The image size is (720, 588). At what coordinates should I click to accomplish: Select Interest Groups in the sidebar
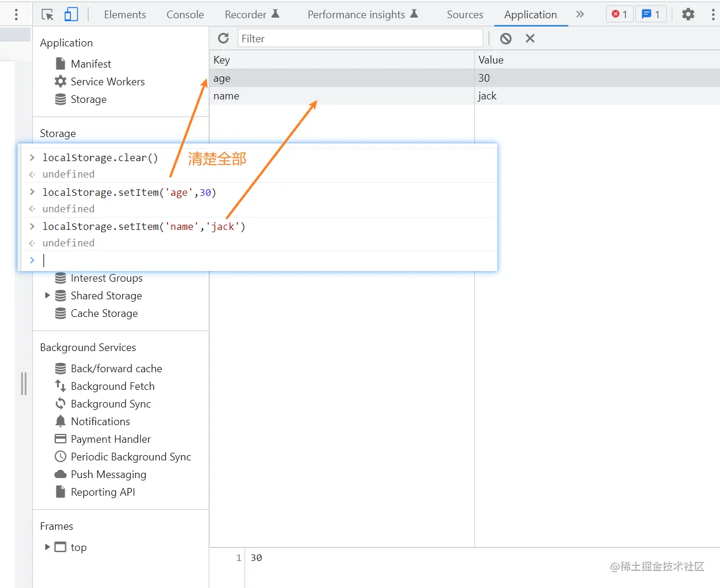click(x=106, y=278)
